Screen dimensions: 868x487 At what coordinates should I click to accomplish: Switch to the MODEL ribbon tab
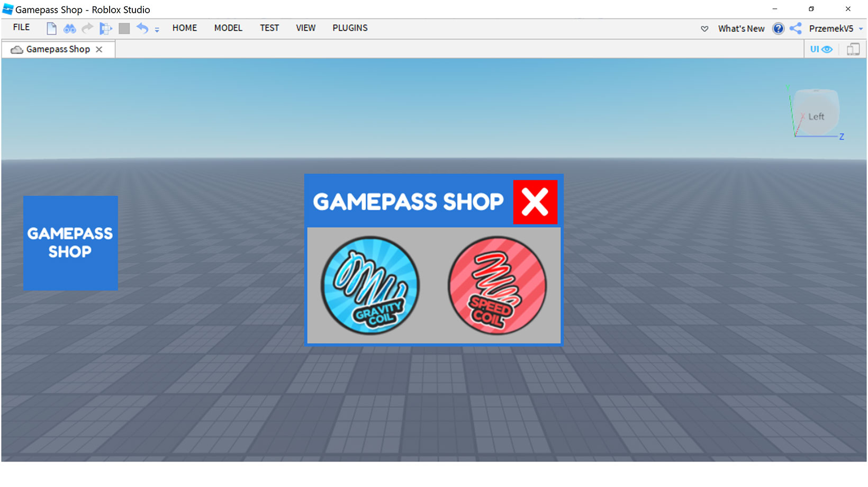[x=228, y=28]
